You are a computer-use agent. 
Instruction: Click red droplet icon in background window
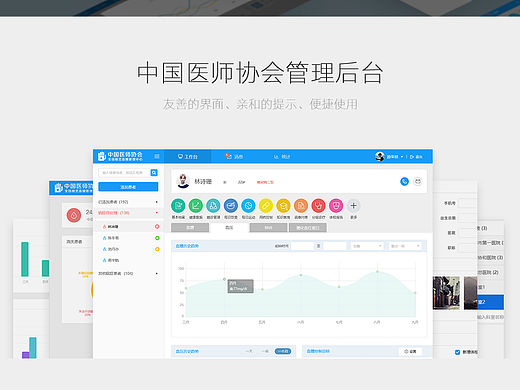pyautogui.click(x=74, y=215)
